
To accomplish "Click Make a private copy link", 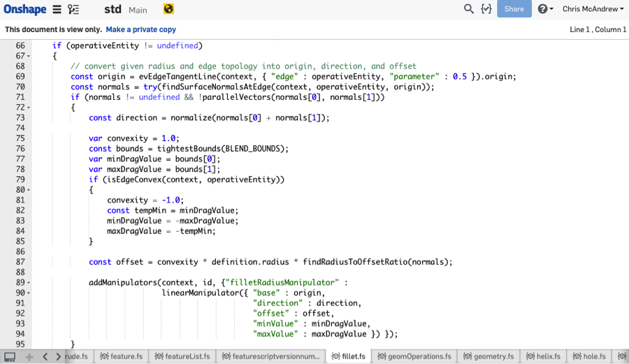I will pyautogui.click(x=140, y=29).
